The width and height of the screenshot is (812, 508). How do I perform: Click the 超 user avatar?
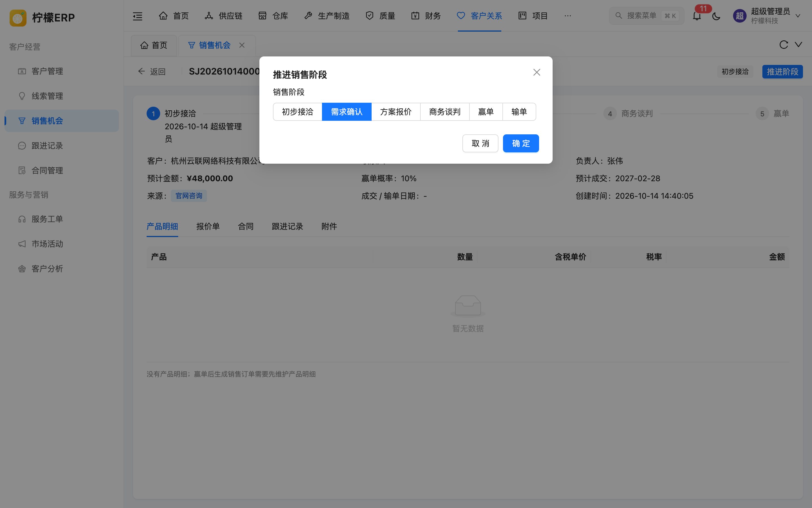(740, 16)
